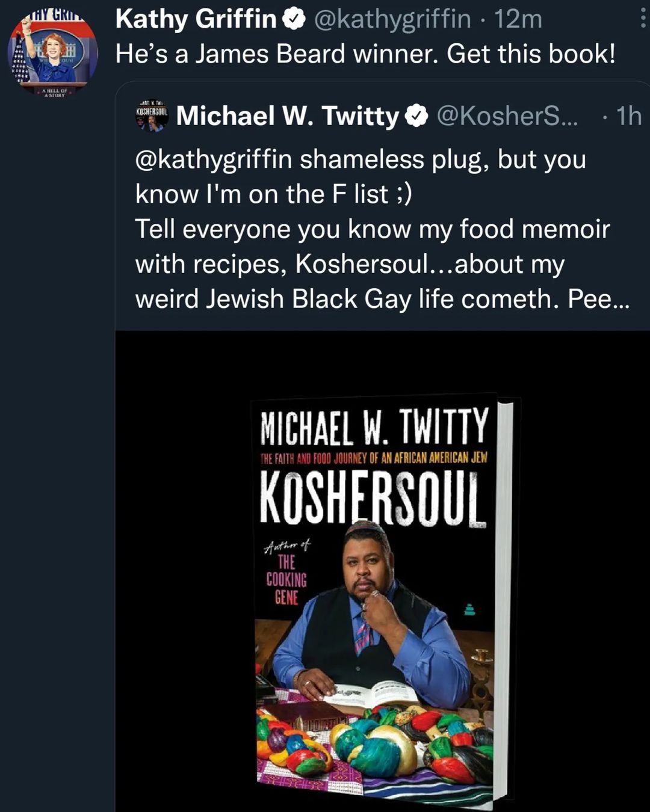
Task: Open Michael W. Twitty display name
Action: click(287, 115)
